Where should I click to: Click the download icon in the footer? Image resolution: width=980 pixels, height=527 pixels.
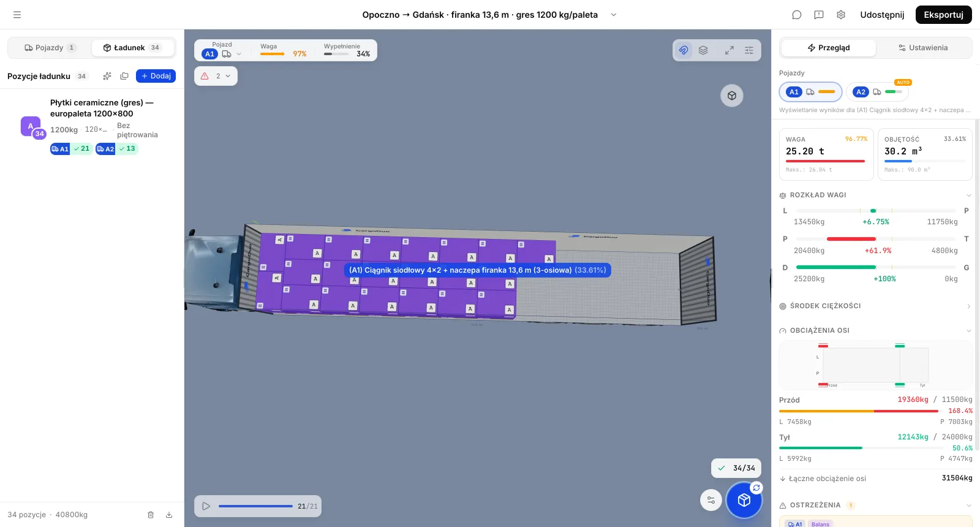coord(169,515)
